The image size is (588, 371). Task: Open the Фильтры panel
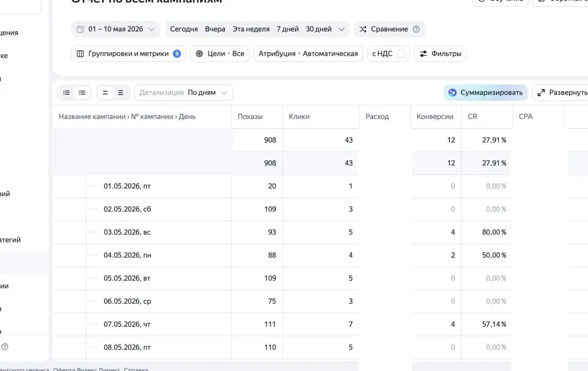[440, 54]
